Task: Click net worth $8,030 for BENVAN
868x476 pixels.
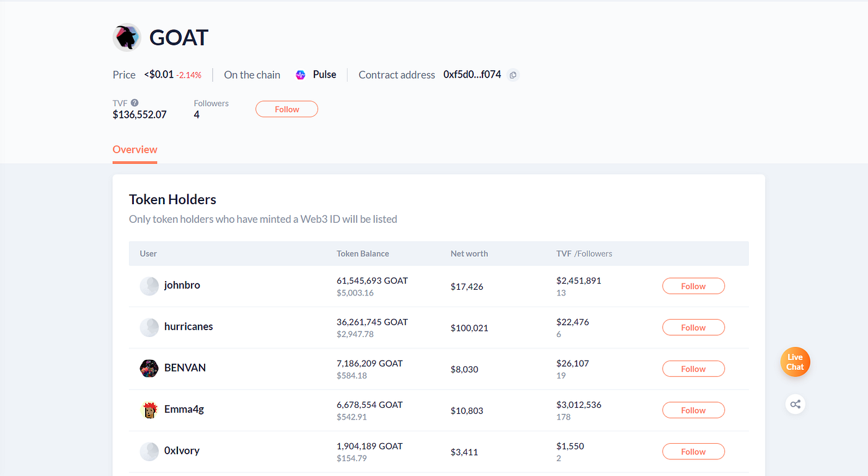Action: pyautogui.click(x=464, y=369)
